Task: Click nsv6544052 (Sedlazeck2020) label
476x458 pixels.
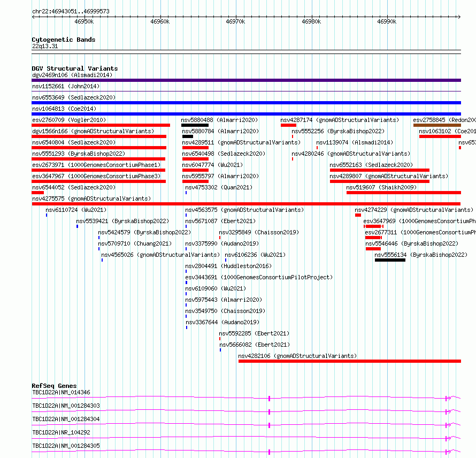Action: coord(74,187)
